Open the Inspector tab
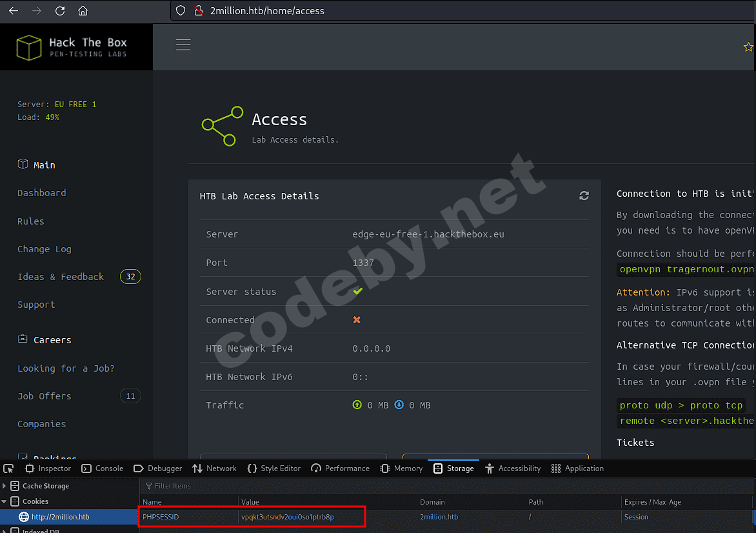The height and width of the screenshot is (533, 756). pyautogui.click(x=48, y=468)
